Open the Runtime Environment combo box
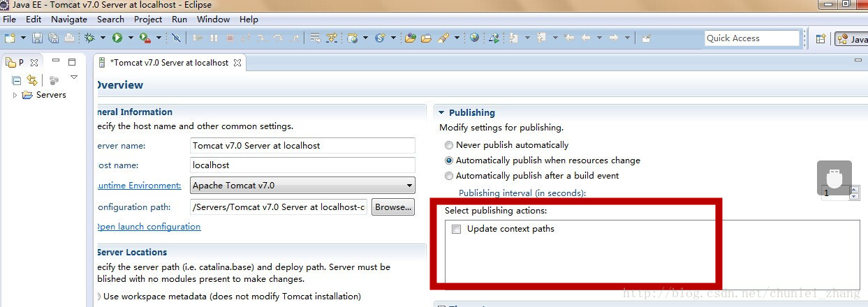 [302, 186]
